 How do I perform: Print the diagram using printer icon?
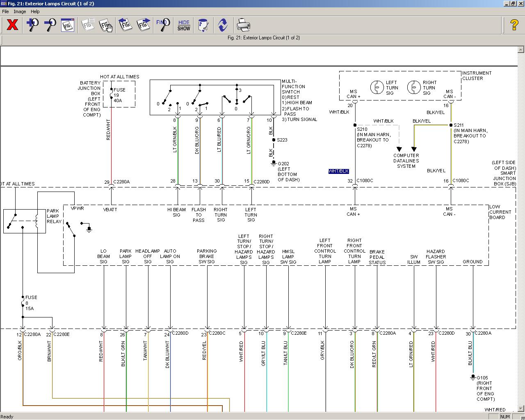coord(243,25)
